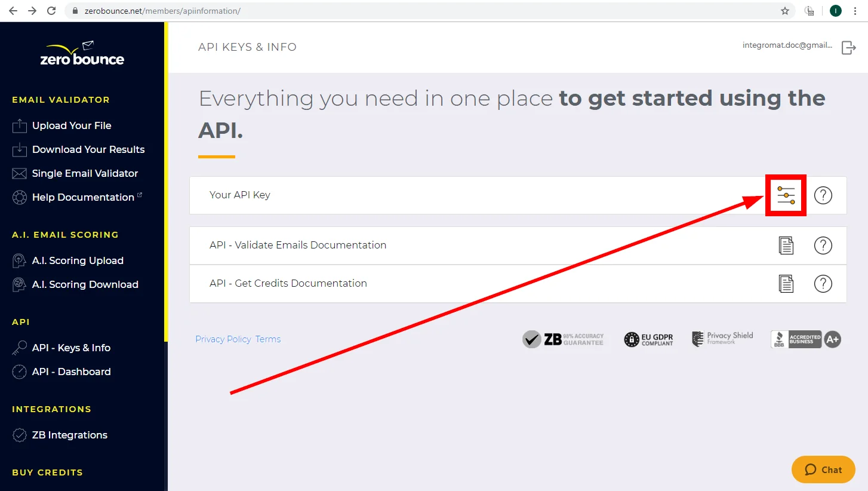868x491 pixels.
Task: Select A.I. Scoring Download menu item
Action: (85, 284)
